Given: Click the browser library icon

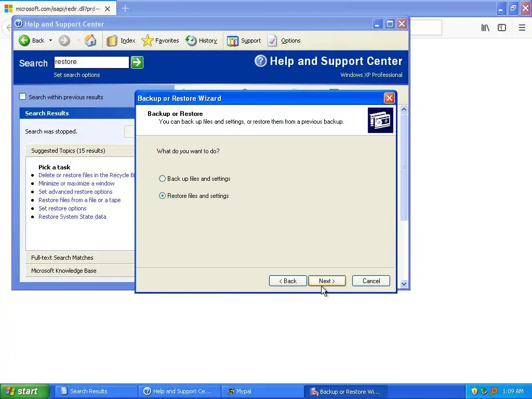Looking at the screenshot, I should (x=485, y=28).
